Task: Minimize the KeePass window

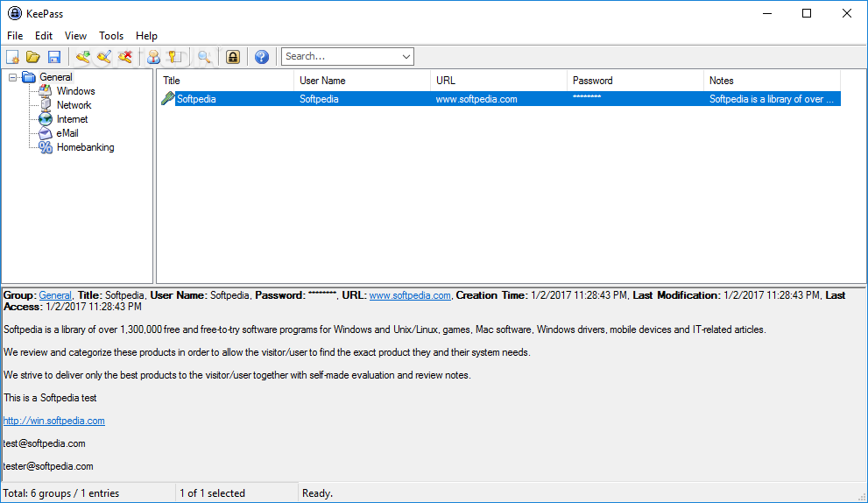Action: [x=766, y=13]
